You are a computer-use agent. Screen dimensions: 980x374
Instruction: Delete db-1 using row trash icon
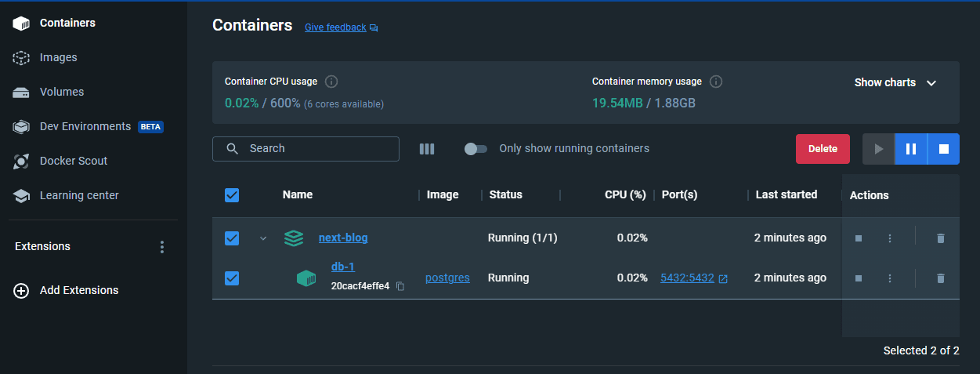point(941,278)
